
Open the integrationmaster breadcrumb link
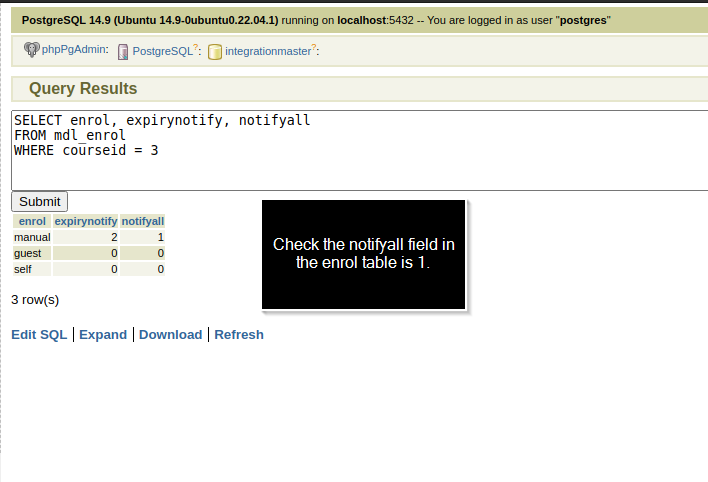pyautogui.click(x=268, y=51)
